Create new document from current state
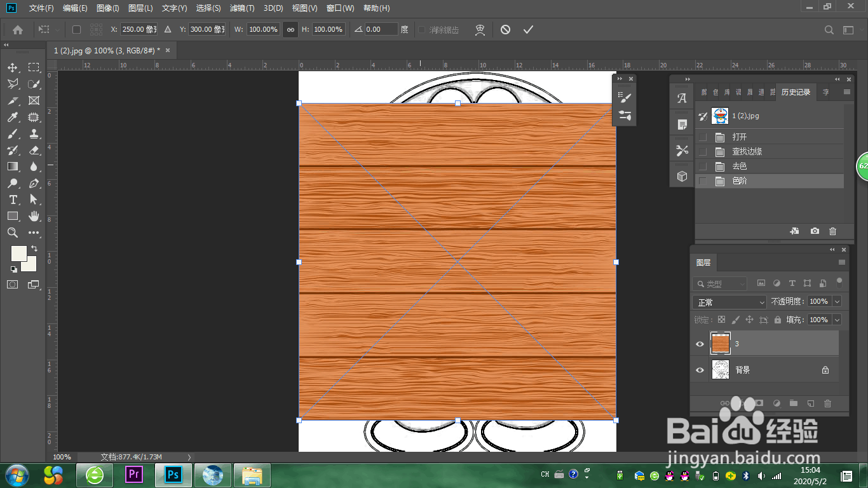 pos(794,231)
